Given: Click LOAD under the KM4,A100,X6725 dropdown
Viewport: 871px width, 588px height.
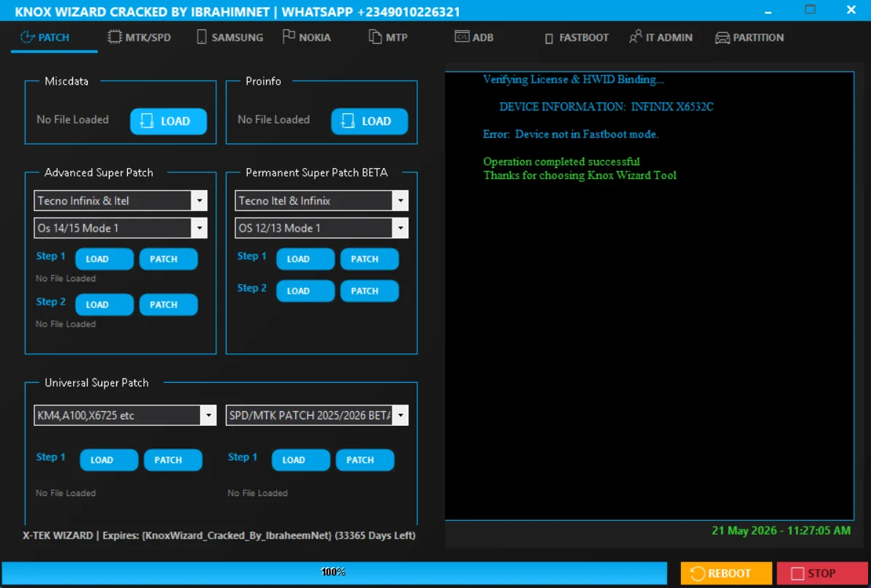Looking at the screenshot, I should [109, 459].
